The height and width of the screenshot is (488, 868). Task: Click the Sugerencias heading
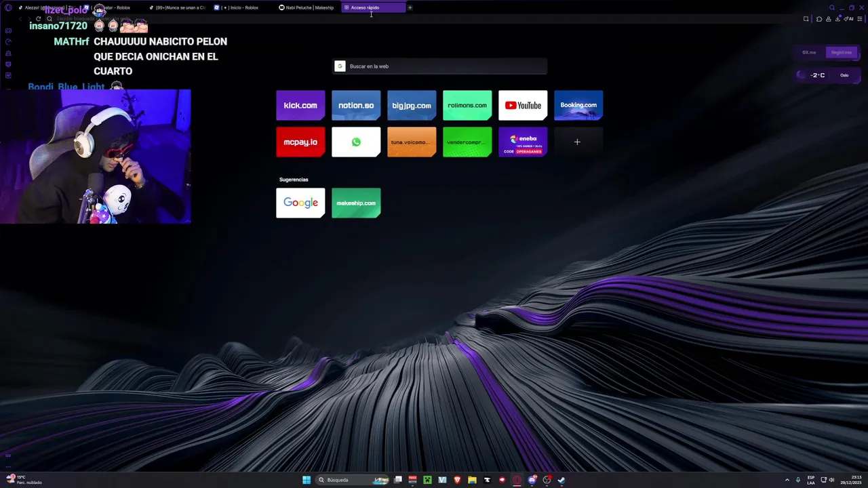(x=294, y=180)
